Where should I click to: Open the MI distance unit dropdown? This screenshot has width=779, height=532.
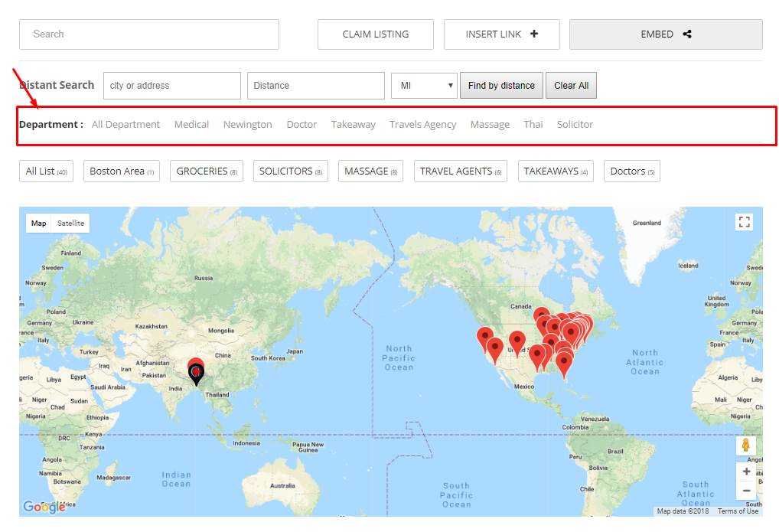(x=424, y=86)
